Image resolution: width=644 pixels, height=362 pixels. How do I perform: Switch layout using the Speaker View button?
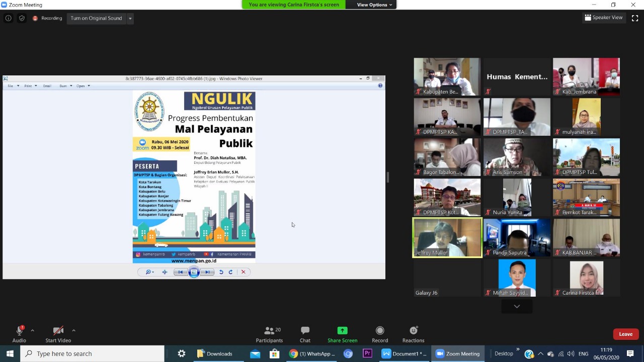[604, 18]
